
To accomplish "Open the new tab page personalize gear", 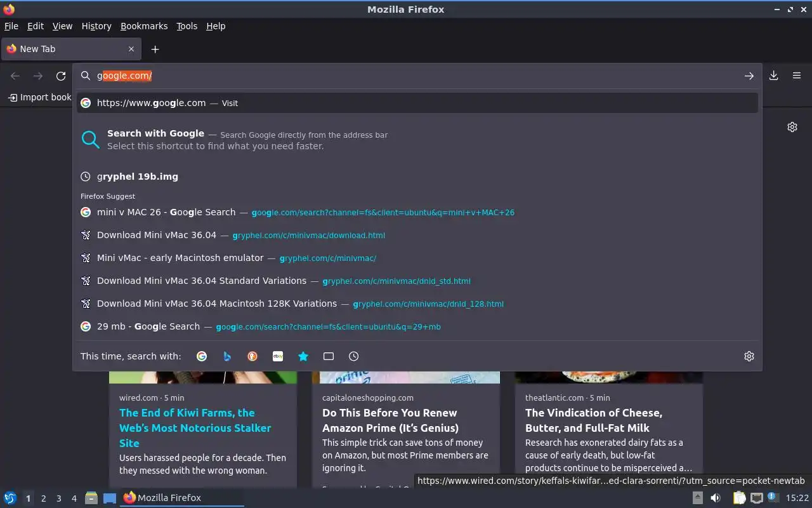I will (x=792, y=127).
